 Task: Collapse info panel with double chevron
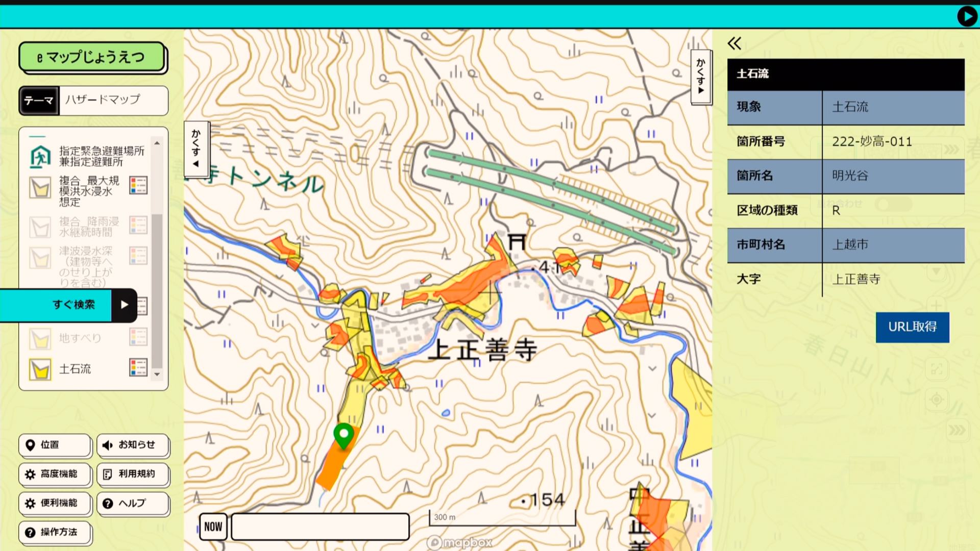pyautogui.click(x=734, y=44)
